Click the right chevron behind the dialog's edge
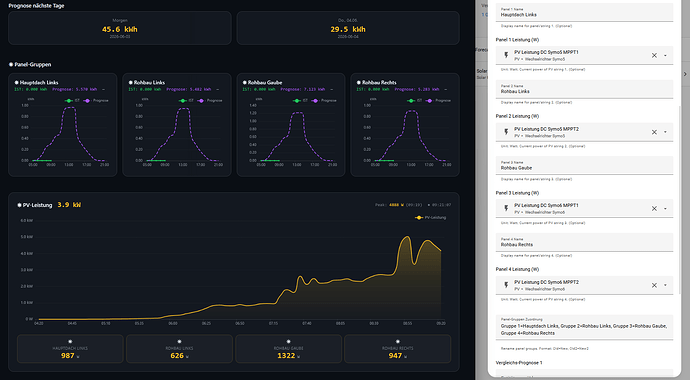The height and width of the screenshot is (380, 690). pyautogui.click(x=685, y=74)
